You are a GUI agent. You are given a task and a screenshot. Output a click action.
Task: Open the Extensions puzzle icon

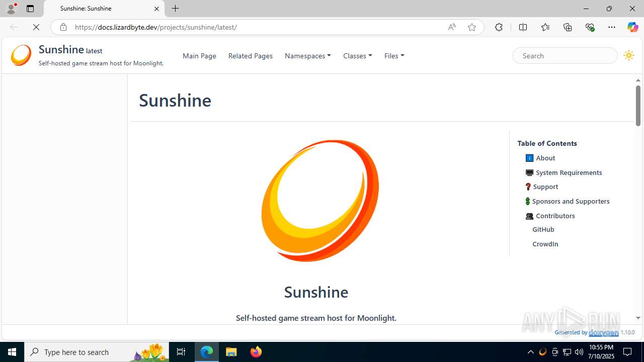coord(499,27)
